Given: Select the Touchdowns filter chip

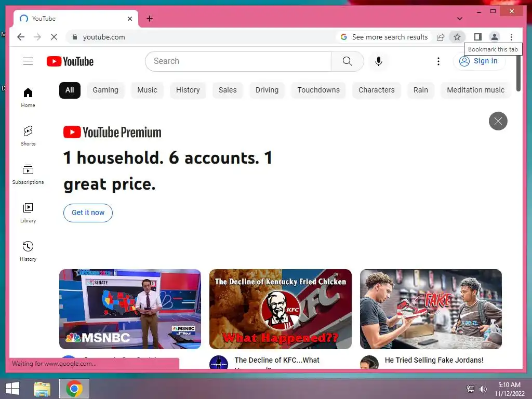Looking at the screenshot, I should (x=318, y=90).
